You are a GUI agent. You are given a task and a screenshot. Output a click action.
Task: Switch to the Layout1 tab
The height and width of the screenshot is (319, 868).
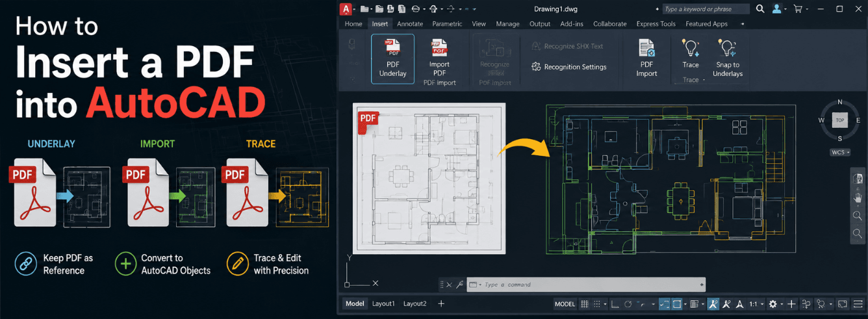383,303
